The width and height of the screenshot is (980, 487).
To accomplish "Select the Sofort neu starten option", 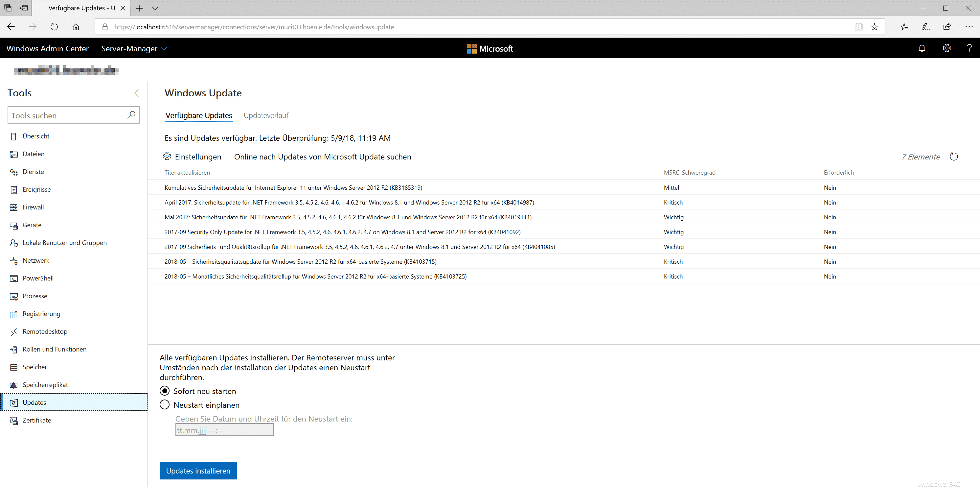I will pos(165,391).
